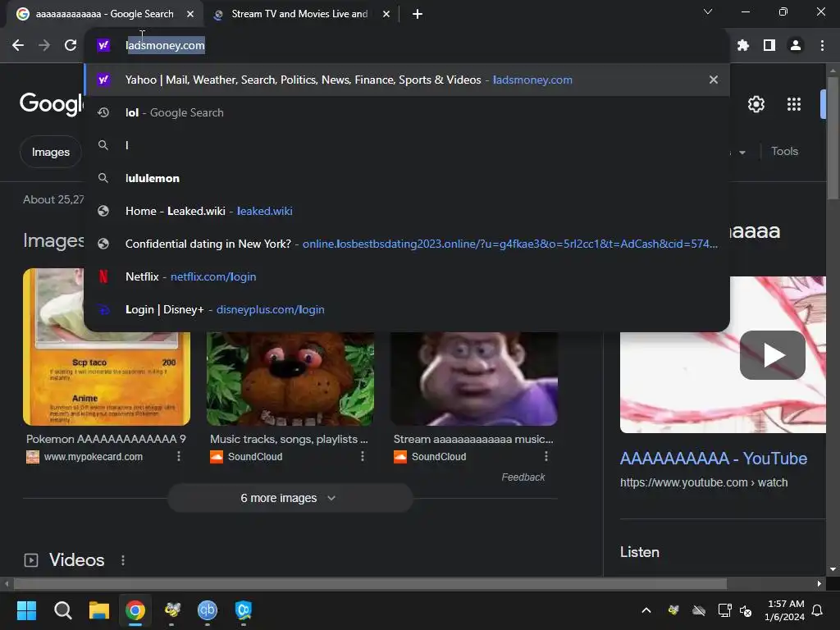
Task: Select the Netflix login suggestion
Action: [x=407, y=276]
